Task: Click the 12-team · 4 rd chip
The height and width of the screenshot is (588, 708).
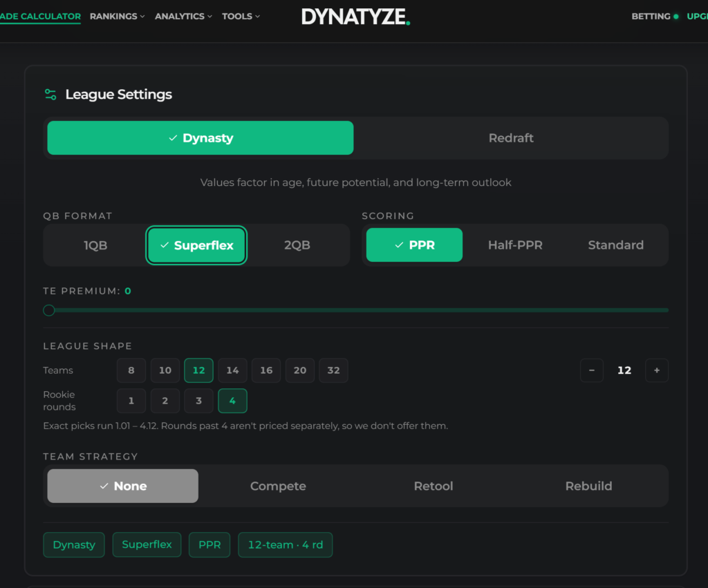Action: tap(286, 544)
